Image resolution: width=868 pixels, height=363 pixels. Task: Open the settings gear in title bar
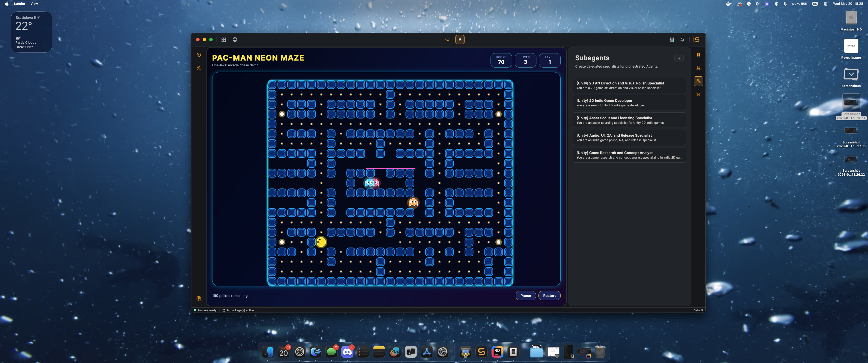(235, 40)
